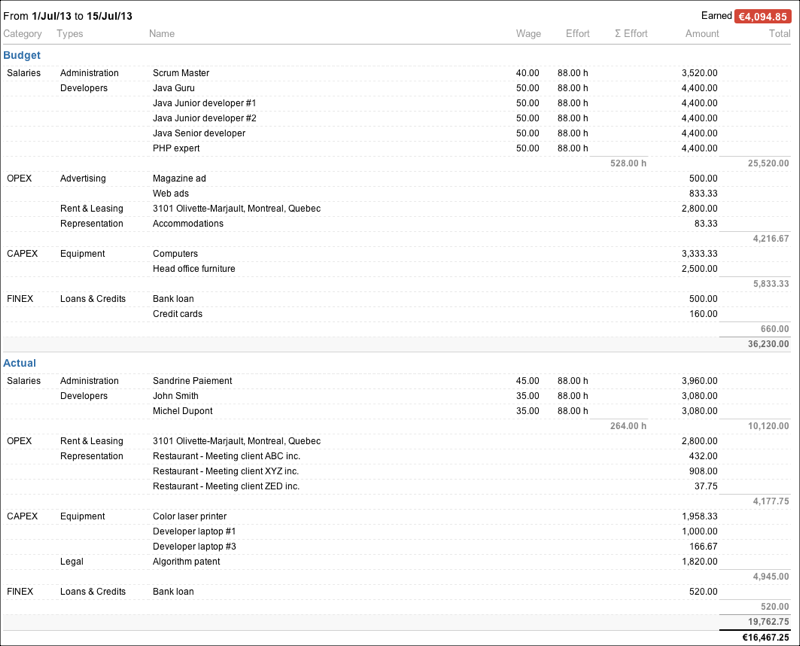The height and width of the screenshot is (646, 800).
Task: Select the PHP expert row
Action: point(176,148)
